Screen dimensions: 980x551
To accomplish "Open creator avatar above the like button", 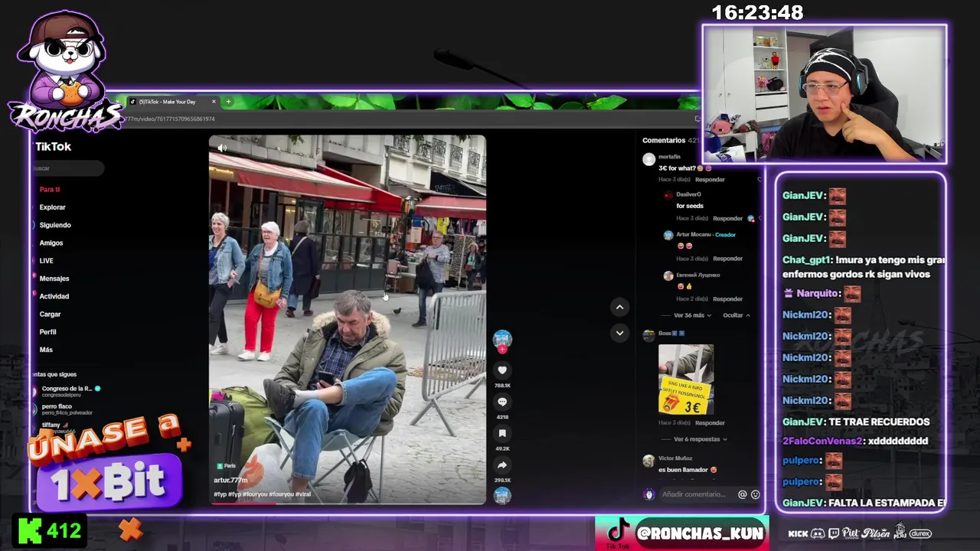I will point(502,339).
